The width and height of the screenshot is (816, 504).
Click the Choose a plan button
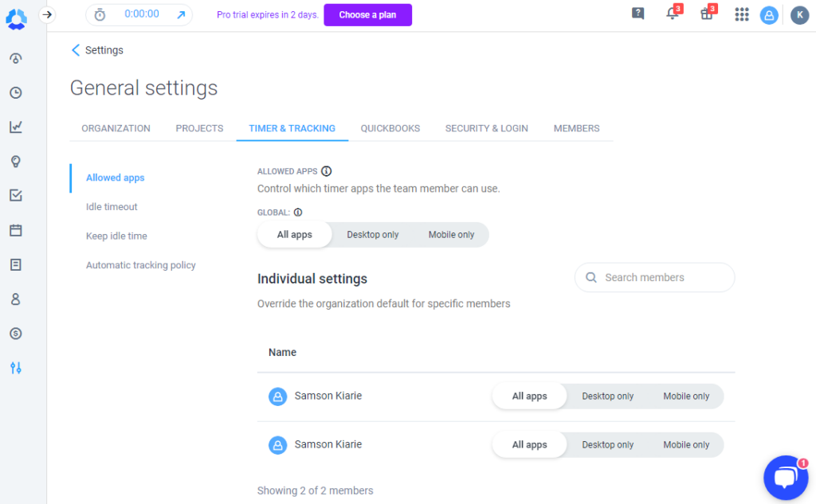(x=367, y=14)
